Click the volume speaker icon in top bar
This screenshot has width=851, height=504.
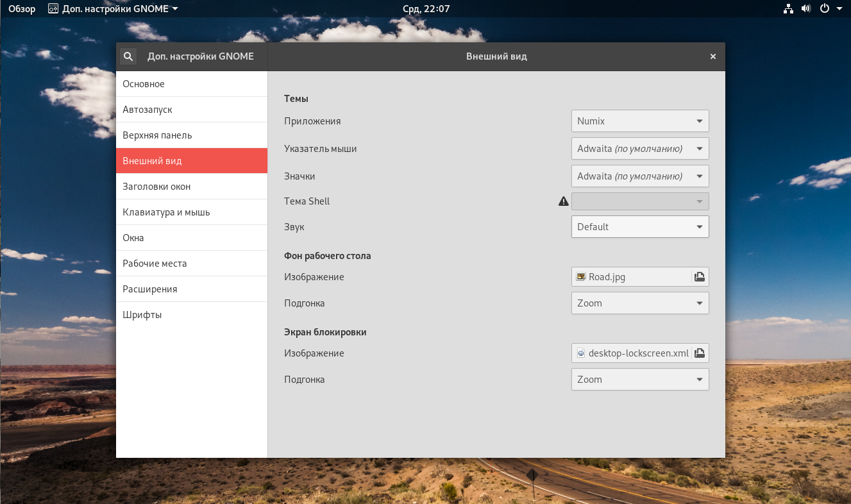[806, 9]
